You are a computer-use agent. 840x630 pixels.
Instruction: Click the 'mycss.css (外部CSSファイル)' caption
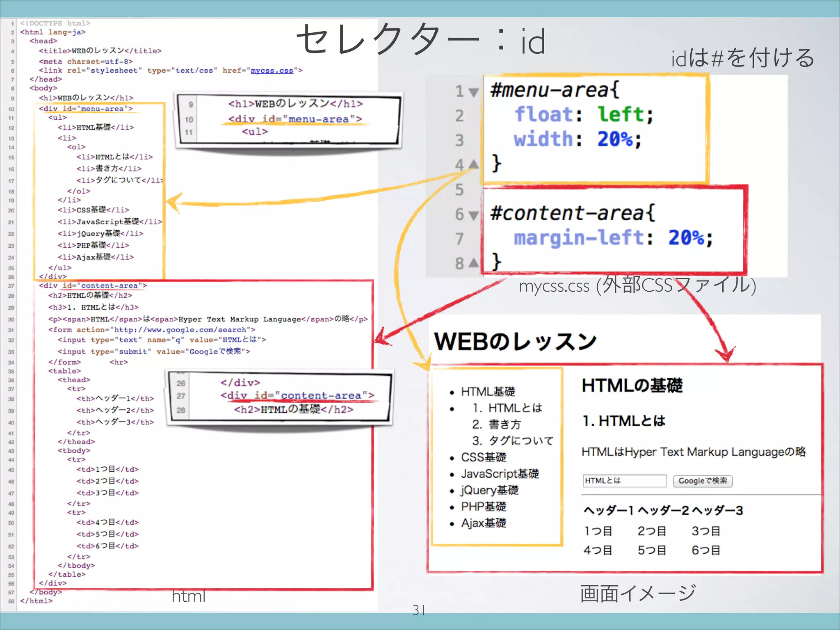click(638, 285)
